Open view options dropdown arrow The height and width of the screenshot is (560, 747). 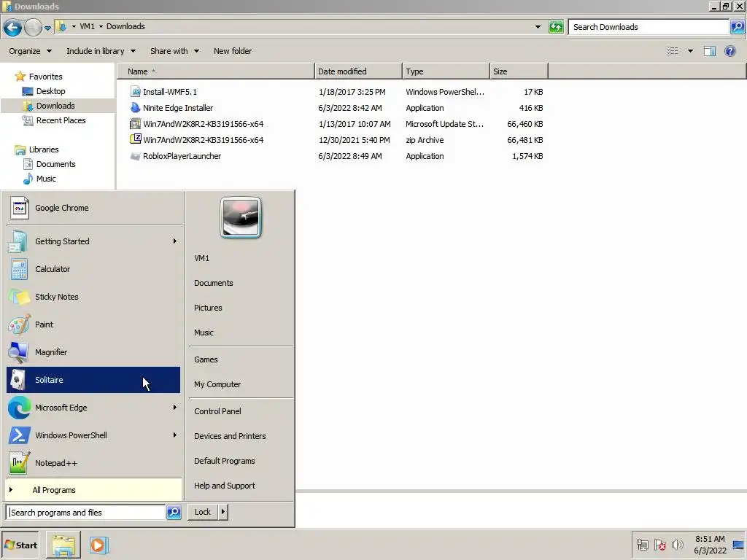(690, 51)
